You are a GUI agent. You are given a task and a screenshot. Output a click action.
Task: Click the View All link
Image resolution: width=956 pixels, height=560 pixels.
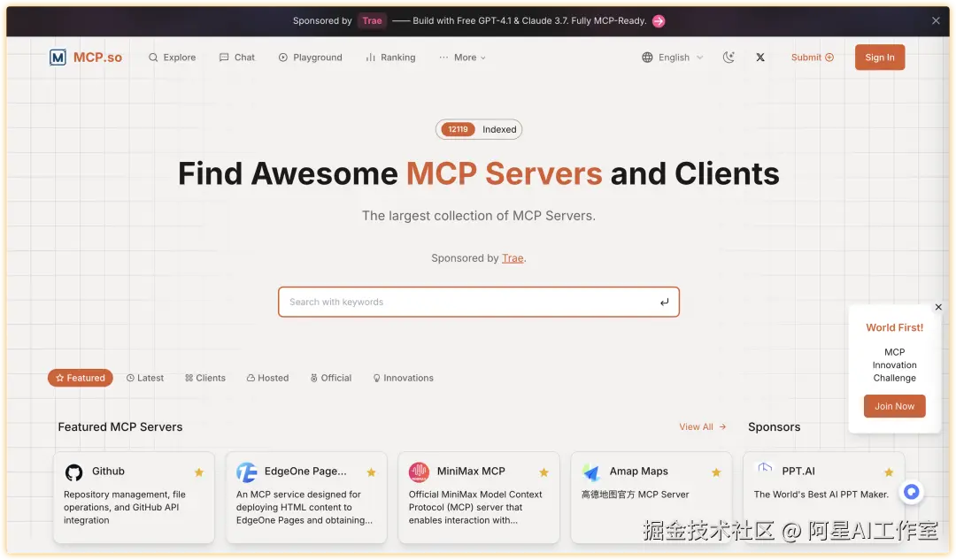click(702, 427)
